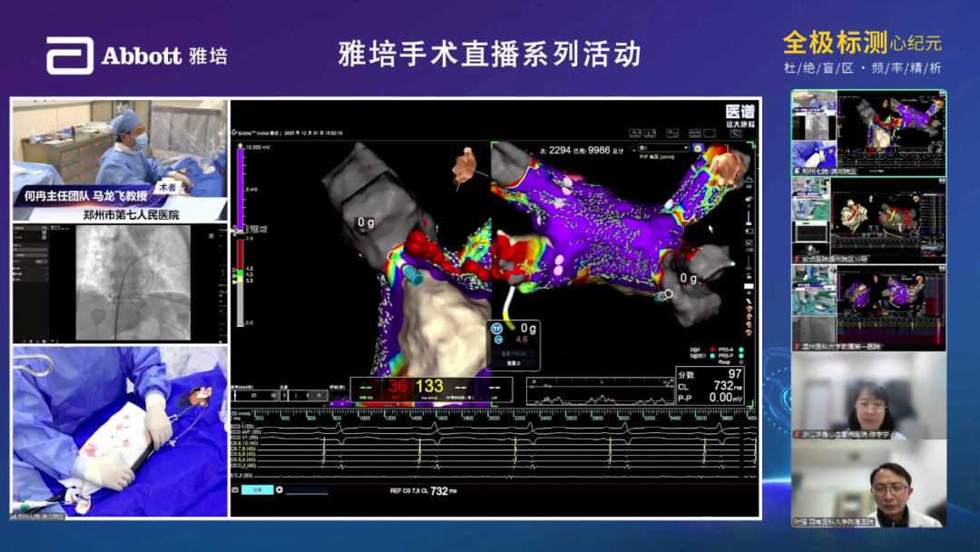
Task: Open the second hospital mapping feed thumbnail
Action: [x=868, y=220]
